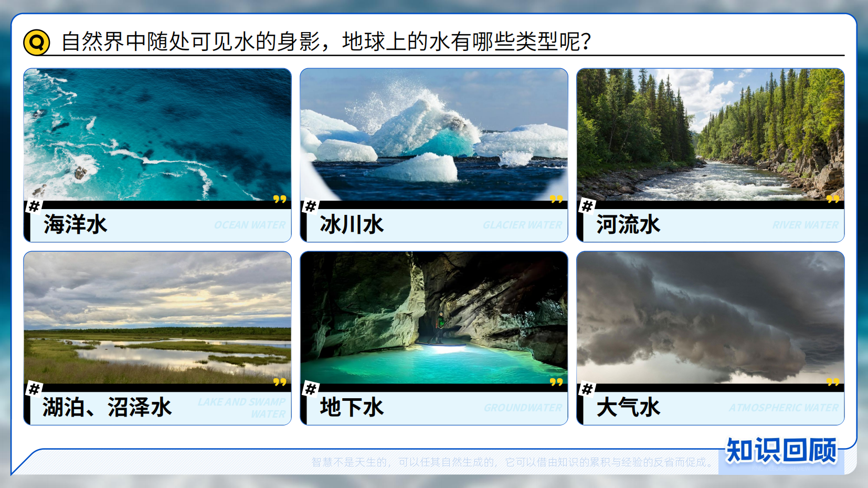Click the yellow quote mark on the cave photo
This screenshot has width=868, height=488.
click(x=556, y=382)
